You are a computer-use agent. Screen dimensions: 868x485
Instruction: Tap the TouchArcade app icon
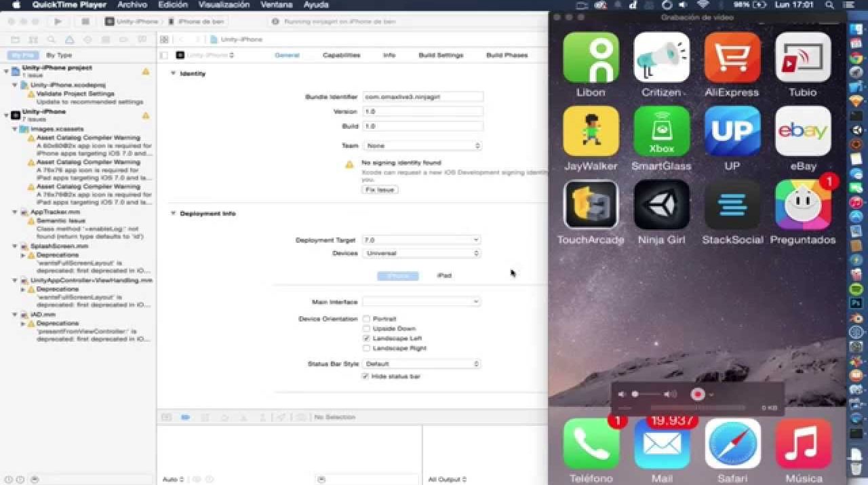[591, 205]
